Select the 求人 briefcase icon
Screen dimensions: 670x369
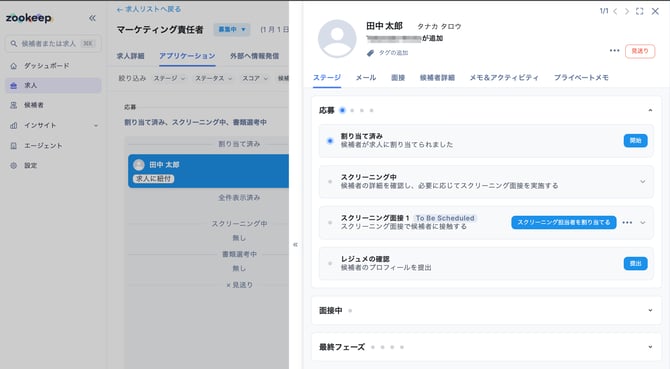pyautogui.click(x=14, y=85)
